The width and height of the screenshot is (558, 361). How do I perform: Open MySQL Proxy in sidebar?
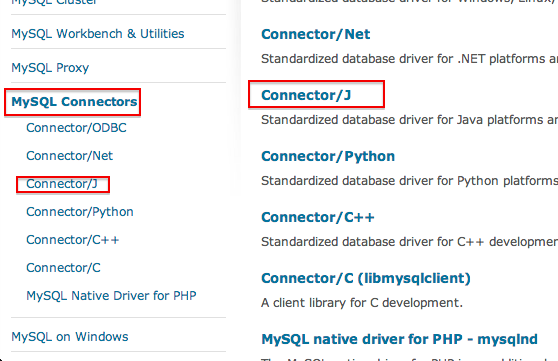coord(50,68)
